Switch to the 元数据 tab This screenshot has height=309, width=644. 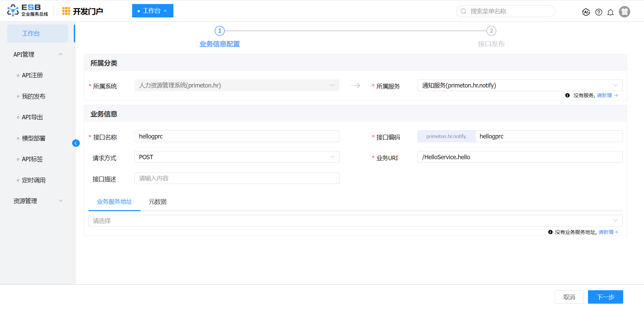tap(157, 202)
